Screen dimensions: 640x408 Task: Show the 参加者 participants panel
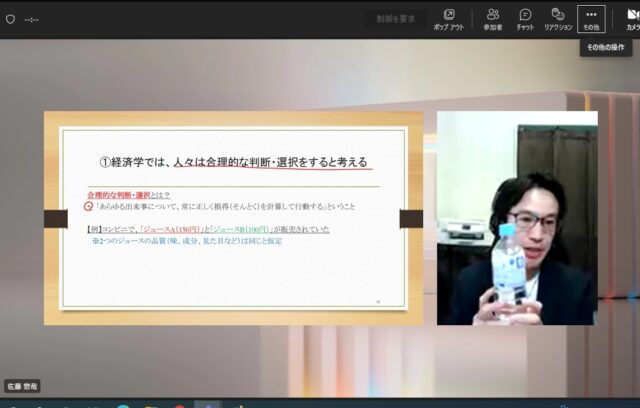pyautogui.click(x=493, y=19)
